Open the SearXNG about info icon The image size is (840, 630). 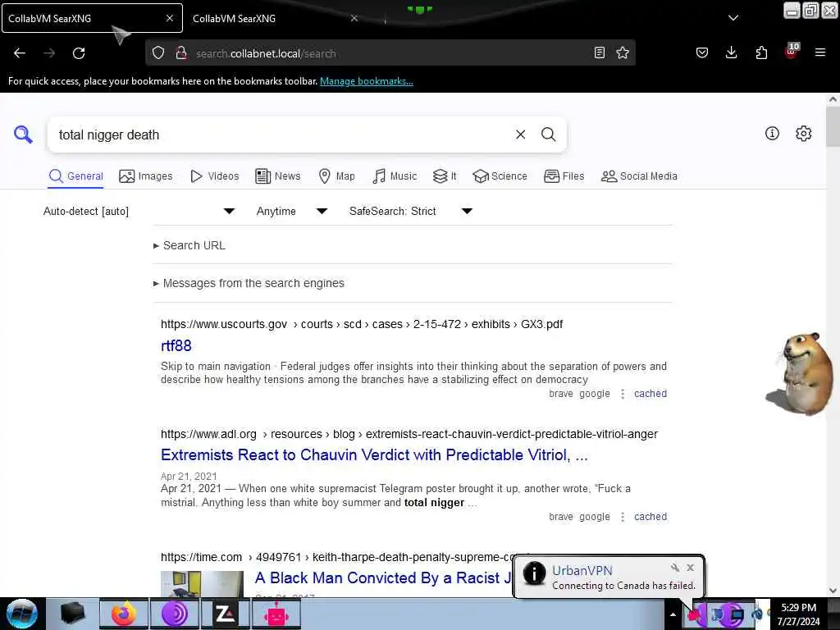(x=772, y=134)
